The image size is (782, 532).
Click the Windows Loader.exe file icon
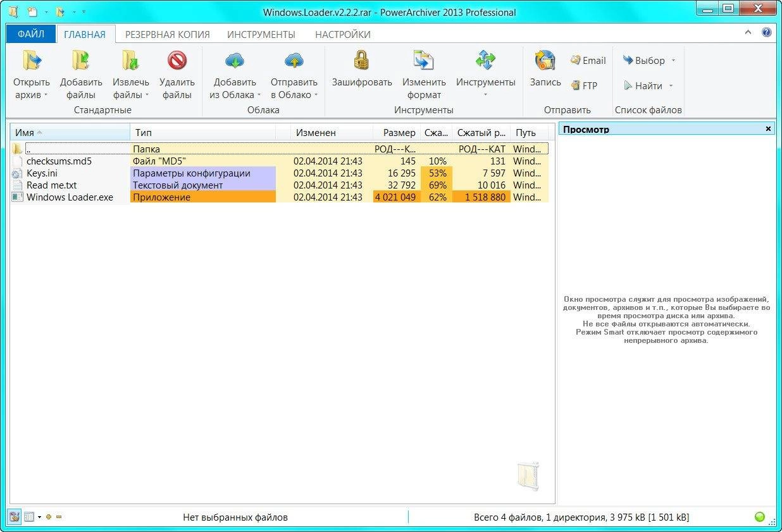(17, 197)
